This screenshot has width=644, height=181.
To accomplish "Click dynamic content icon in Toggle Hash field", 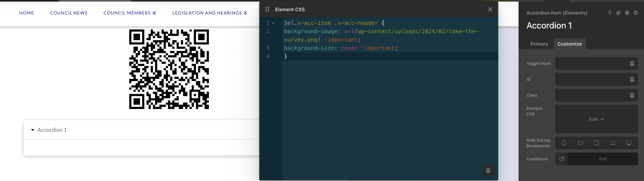I will click(632, 63).
